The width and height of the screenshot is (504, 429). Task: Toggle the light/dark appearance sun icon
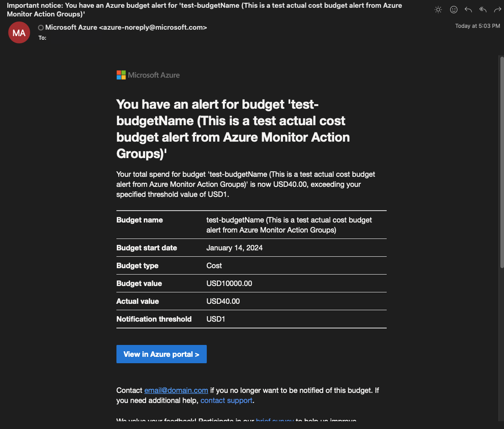tap(438, 10)
